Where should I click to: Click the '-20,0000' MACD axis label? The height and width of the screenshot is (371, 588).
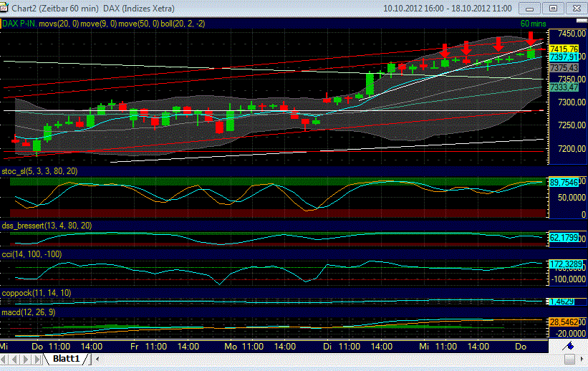coord(570,334)
